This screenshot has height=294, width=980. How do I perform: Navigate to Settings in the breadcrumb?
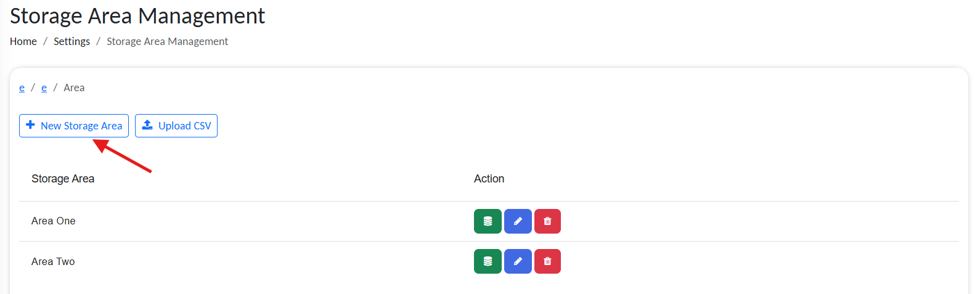tap(71, 41)
